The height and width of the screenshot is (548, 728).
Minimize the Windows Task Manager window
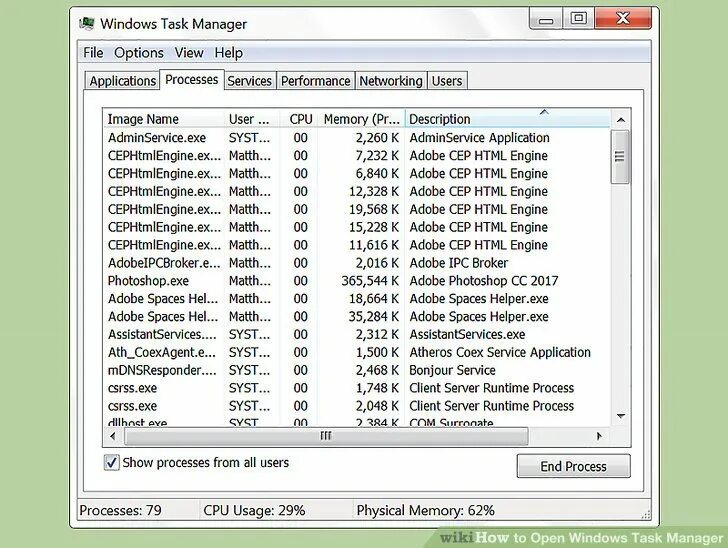546,19
